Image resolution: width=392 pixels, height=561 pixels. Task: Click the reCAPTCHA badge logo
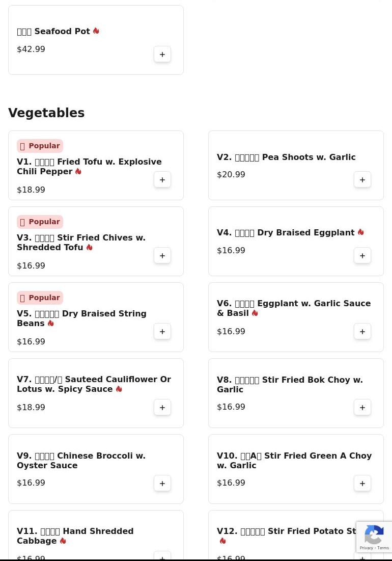pyautogui.click(x=374, y=534)
